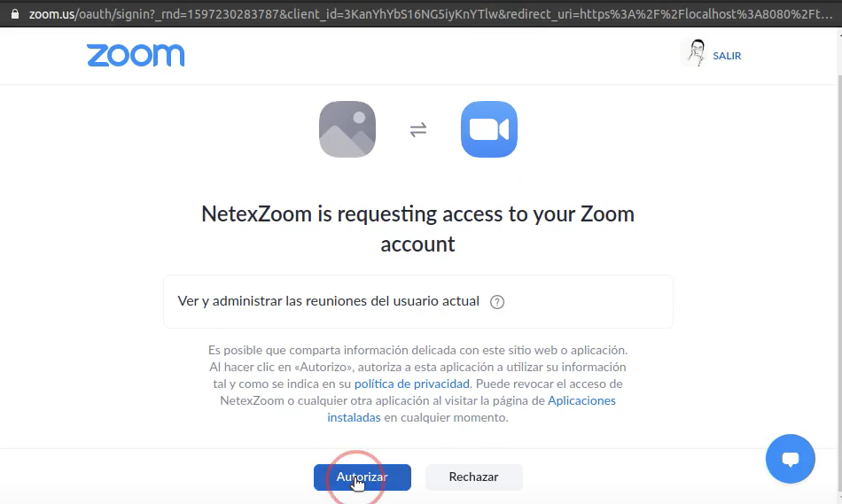This screenshot has width=842, height=504.
Task: Open the política de privacidad link
Action: [411, 384]
